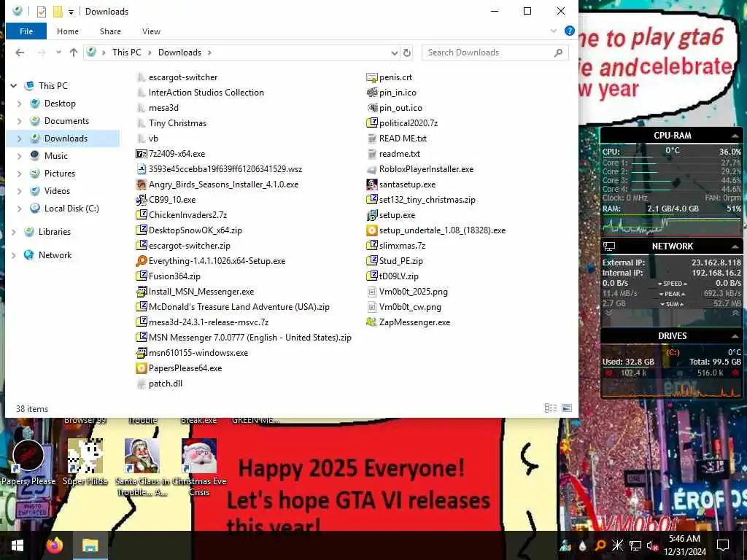Screen dimensions: 747x560
Task: Click the msn610155-windowsx.exe icon
Action: 141,353
